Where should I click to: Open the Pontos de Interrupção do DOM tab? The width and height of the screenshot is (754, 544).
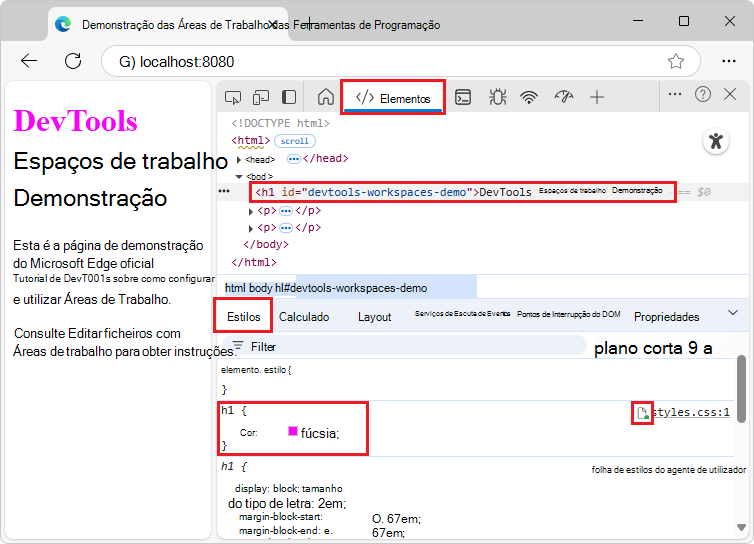click(568, 314)
